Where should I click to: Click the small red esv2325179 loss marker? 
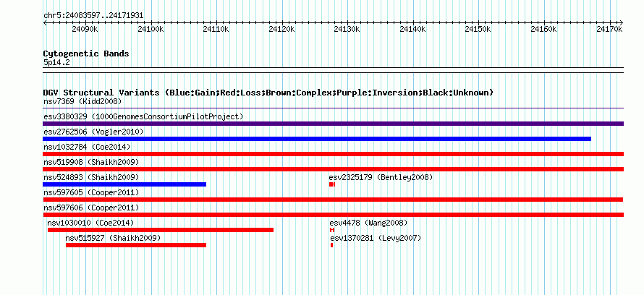click(332, 184)
